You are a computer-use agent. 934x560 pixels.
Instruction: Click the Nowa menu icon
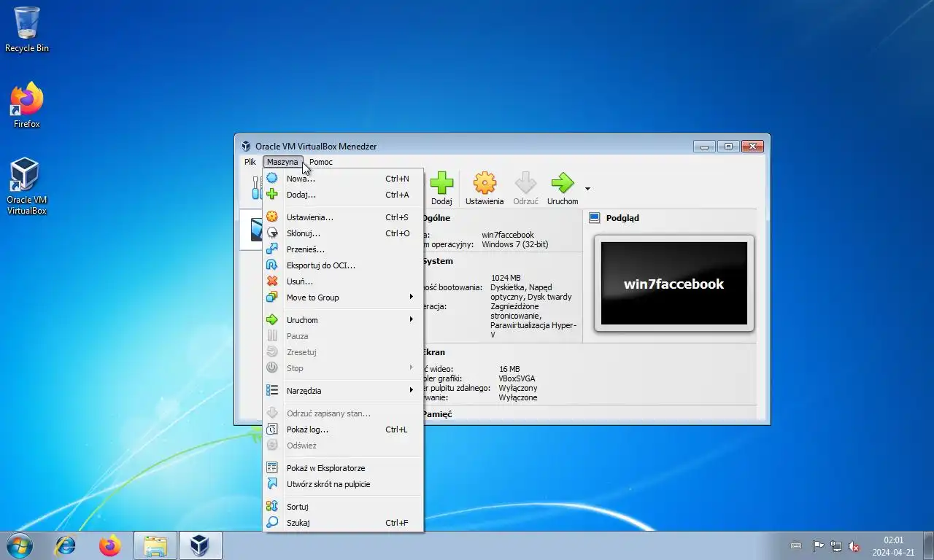272,179
